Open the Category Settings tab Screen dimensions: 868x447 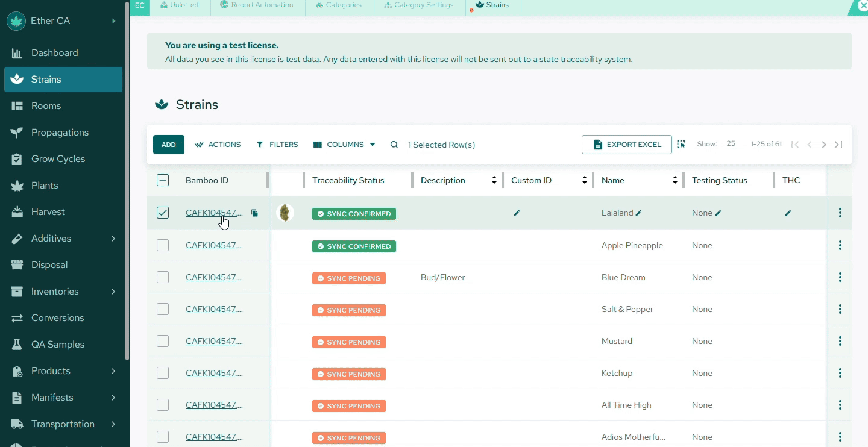point(420,5)
